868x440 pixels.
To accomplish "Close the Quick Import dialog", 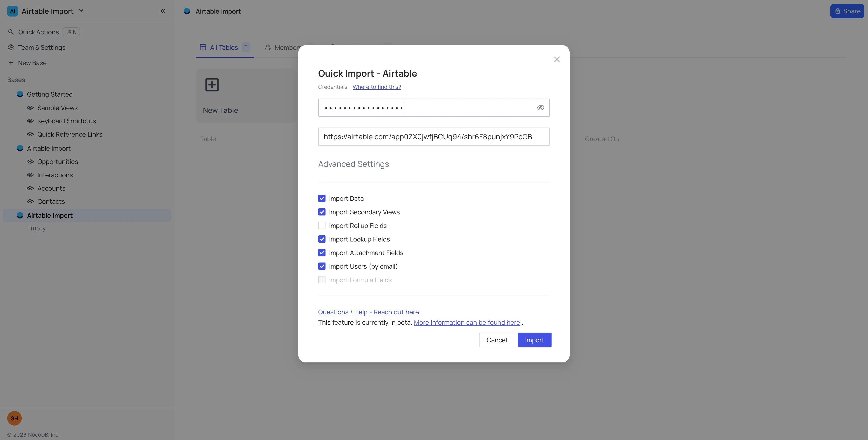I will pyautogui.click(x=557, y=59).
